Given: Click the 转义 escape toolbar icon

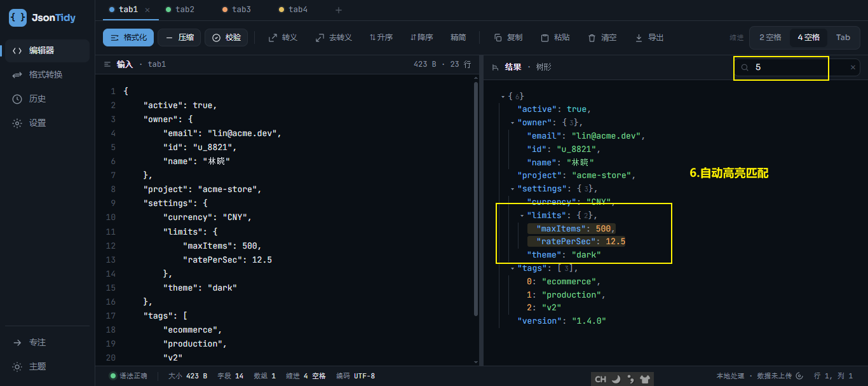Looking at the screenshot, I should point(273,38).
